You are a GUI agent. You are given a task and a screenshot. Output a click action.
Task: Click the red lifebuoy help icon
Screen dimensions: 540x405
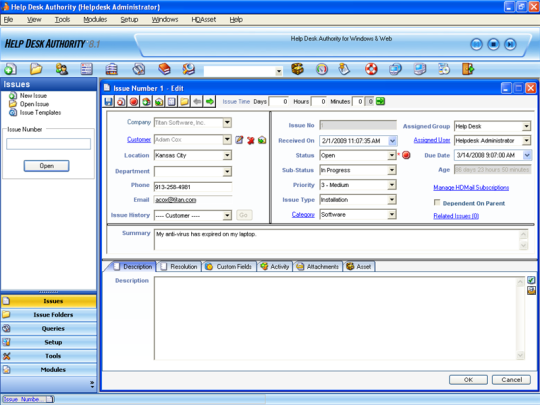(371, 69)
